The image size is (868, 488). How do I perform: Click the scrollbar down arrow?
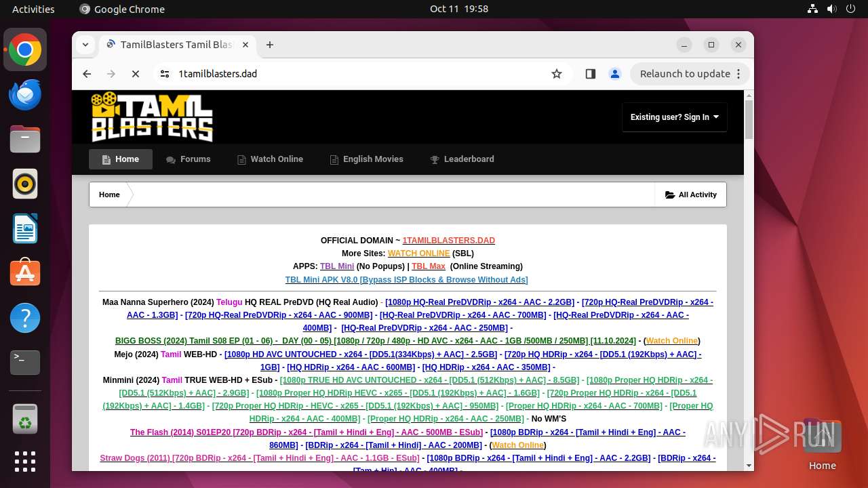pos(749,466)
